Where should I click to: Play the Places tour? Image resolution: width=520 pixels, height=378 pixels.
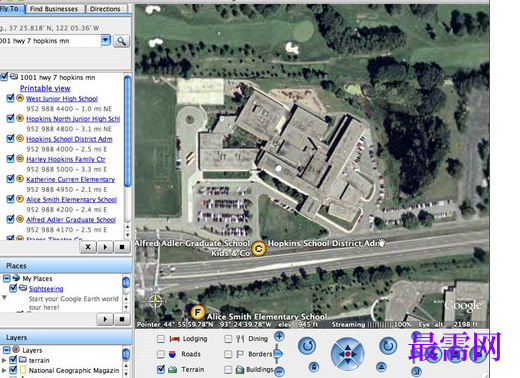point(105,319)
